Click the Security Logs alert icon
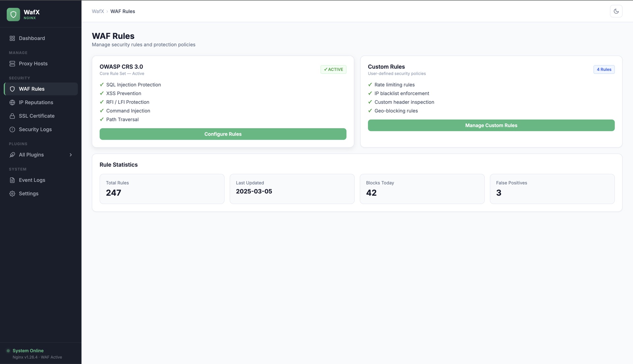 tap(12, 129)
